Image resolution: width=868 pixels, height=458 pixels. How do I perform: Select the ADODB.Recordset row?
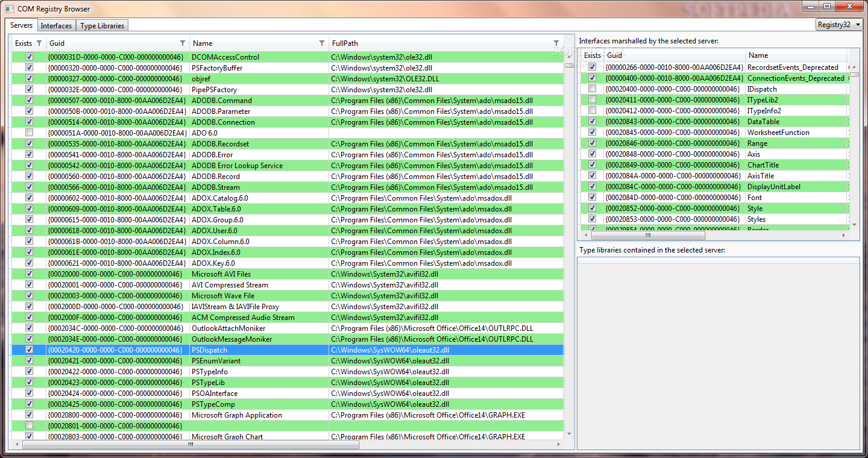(288, 143)
